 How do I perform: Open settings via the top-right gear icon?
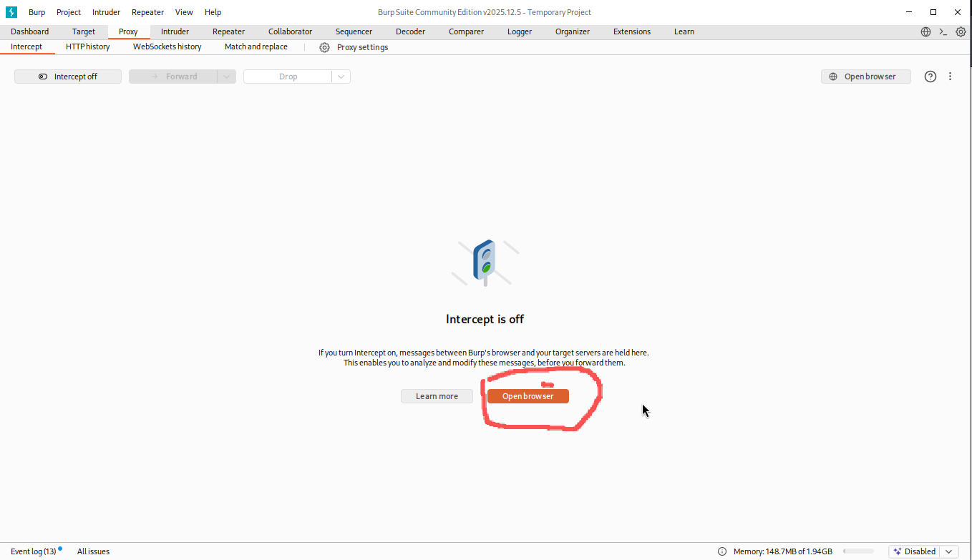(x=961, y=31)
